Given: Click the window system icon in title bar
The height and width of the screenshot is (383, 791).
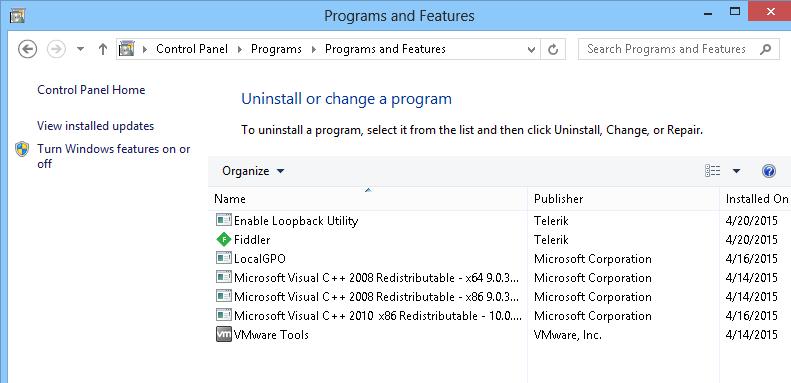Looking at the screenshot, I should pyautogui.click(x=18, y=16).
